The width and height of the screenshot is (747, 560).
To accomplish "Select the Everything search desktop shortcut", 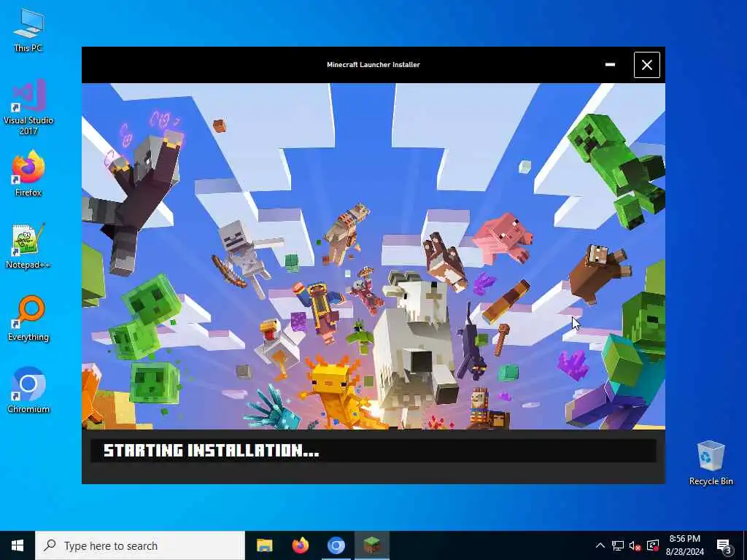I will tap(28, 318).
